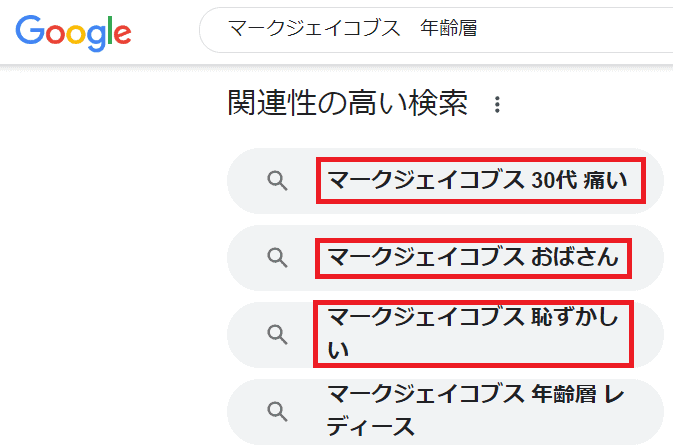Click the Google logo
Viewport: 673px width, 447px height.
click(73, 33)
